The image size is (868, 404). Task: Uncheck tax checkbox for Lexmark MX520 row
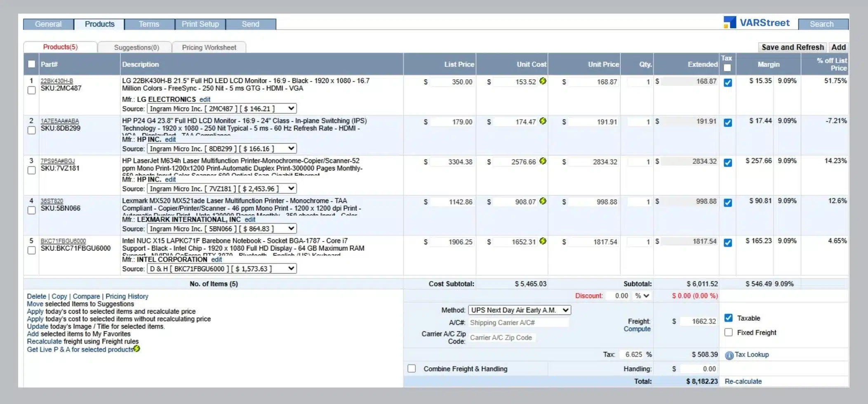click(x=728, y=203)
